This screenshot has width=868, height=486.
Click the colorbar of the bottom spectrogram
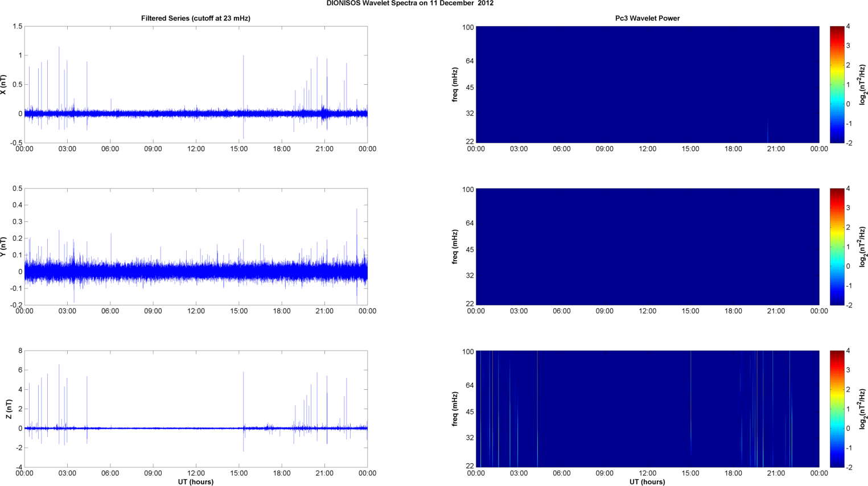click(837, 409)
